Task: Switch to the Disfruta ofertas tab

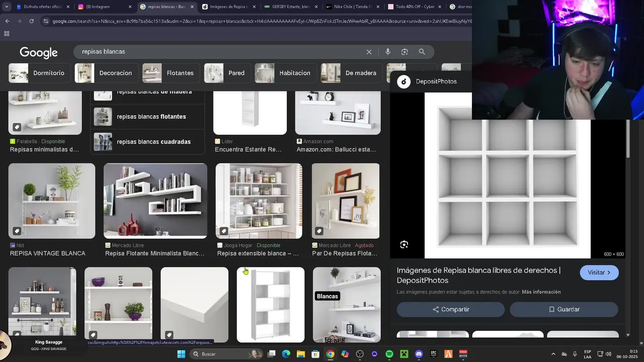Action: pos(42,7)
